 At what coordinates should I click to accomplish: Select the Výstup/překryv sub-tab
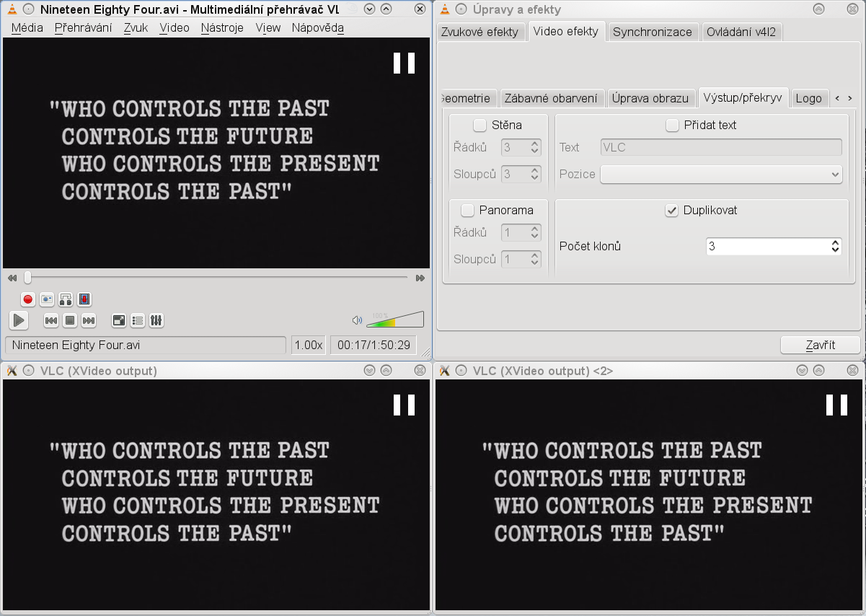[x=743, y=98]
